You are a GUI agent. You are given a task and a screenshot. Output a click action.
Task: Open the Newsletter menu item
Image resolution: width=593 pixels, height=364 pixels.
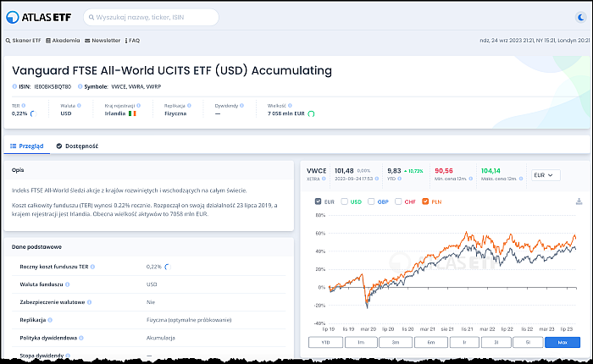(103, 41)
